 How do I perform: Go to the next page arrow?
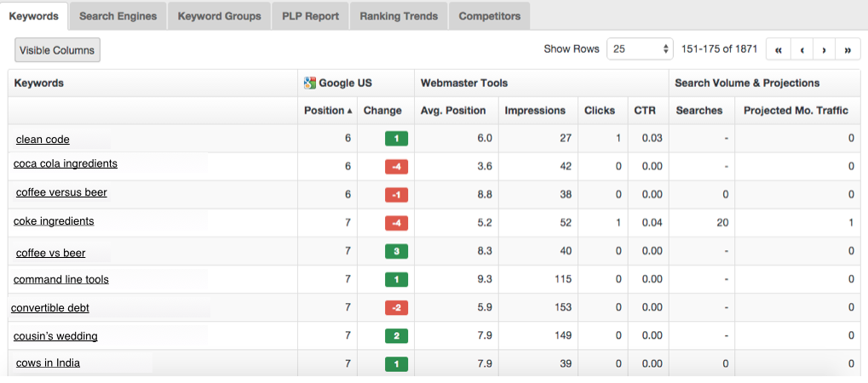[825, 49]
